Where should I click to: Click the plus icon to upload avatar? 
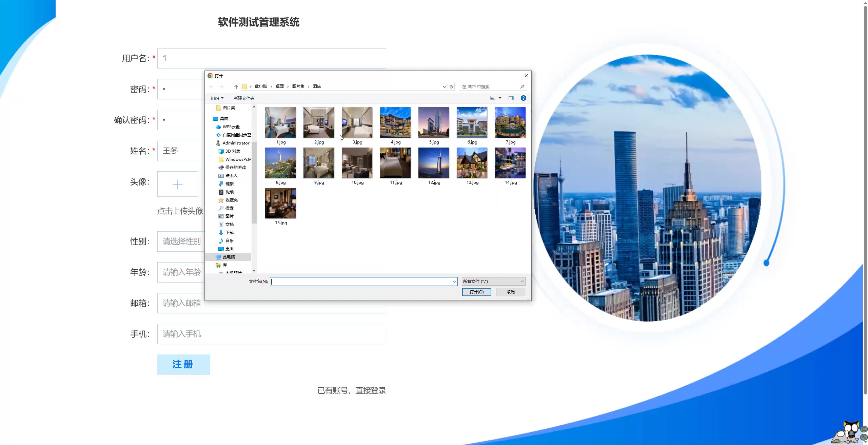tap(177, 184)
